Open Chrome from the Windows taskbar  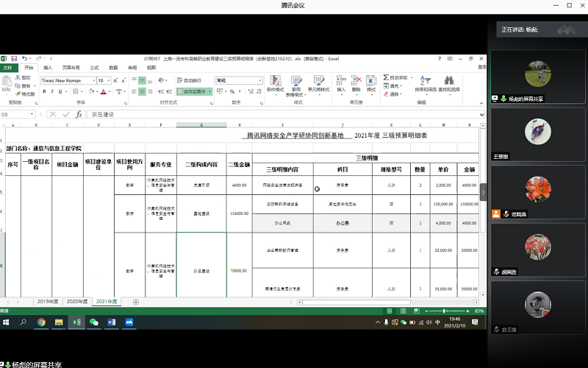41,322
